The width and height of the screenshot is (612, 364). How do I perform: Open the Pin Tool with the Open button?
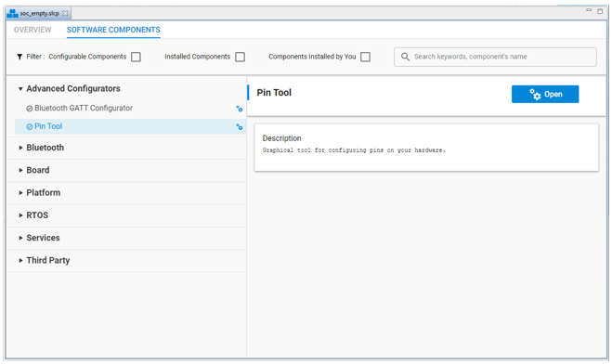(545, 95)
